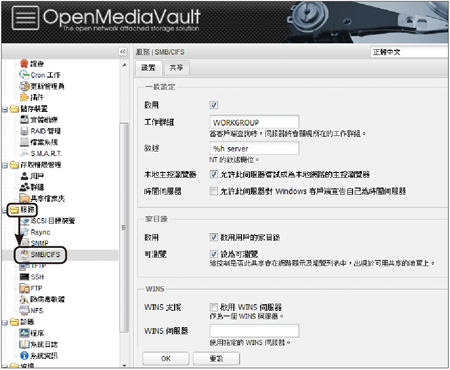This screenshot has width=450, height=370.
Task: Open the Rsync item
Action: pos(35,232)
